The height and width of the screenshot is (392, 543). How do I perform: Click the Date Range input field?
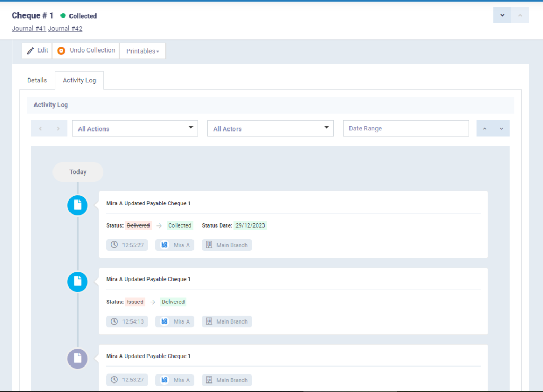(406, 129)
